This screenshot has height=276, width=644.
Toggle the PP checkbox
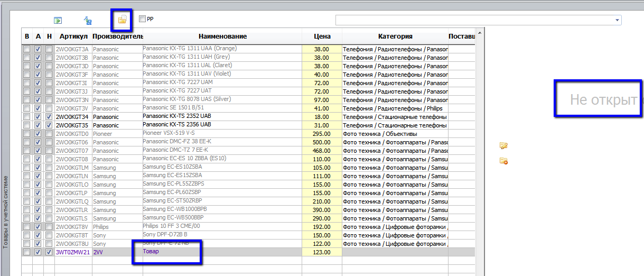[142, 19]
